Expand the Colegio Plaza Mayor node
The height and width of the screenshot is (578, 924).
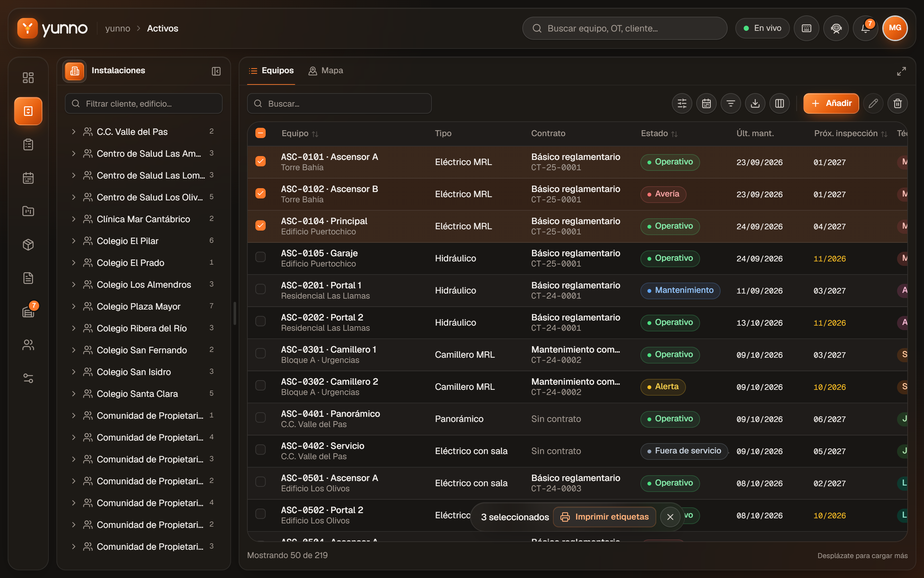click(74, 306)
